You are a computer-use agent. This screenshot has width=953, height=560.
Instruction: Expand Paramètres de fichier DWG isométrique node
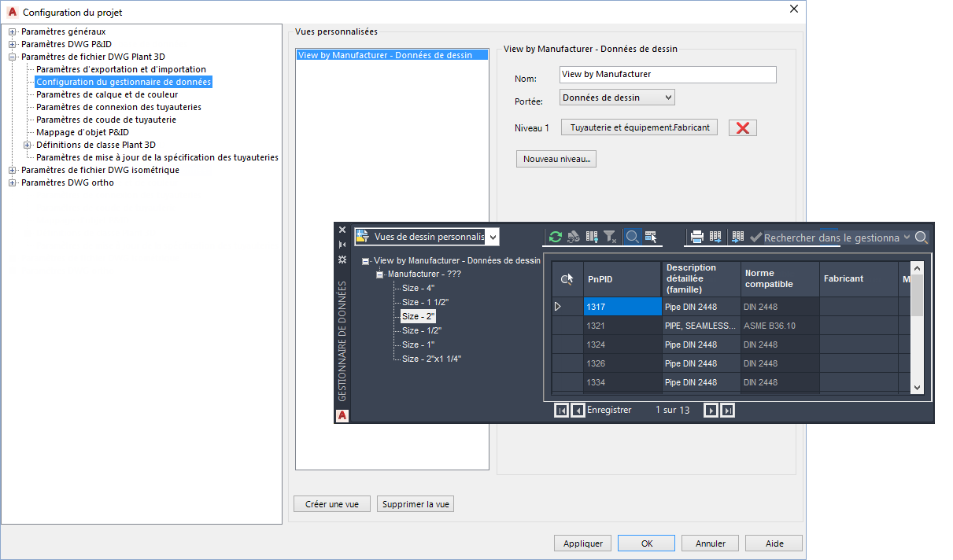click(13, 170)
